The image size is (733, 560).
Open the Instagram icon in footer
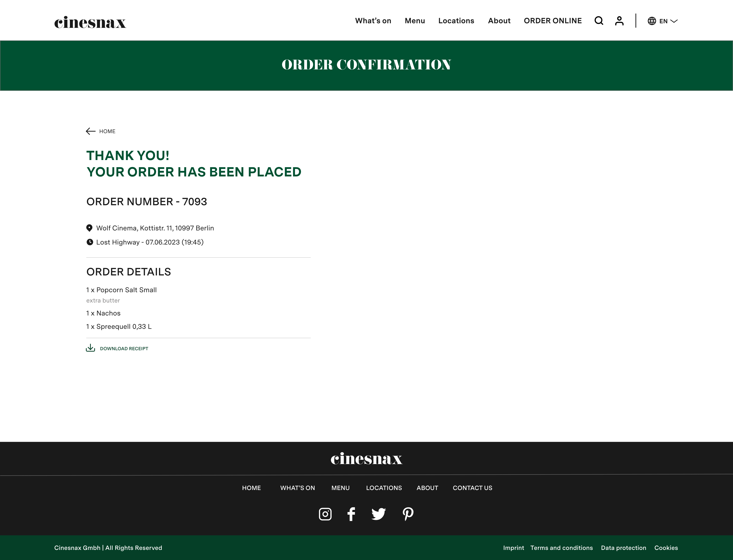coord(325,514)
